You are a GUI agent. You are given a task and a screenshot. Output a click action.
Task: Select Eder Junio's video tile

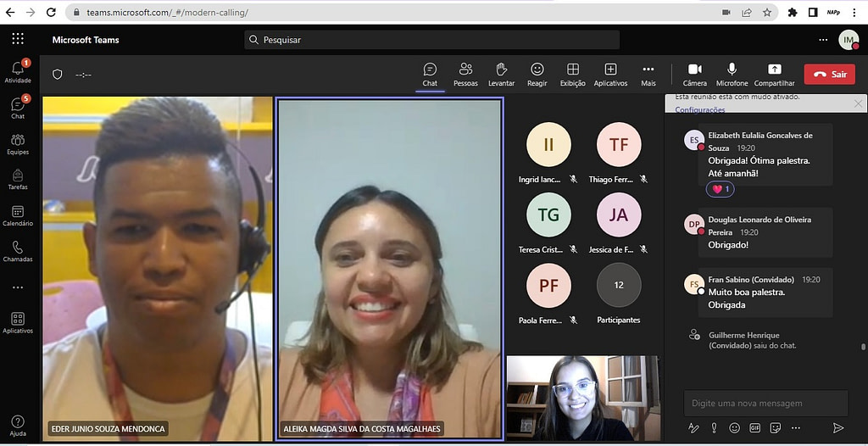click(x=158, y=269)
